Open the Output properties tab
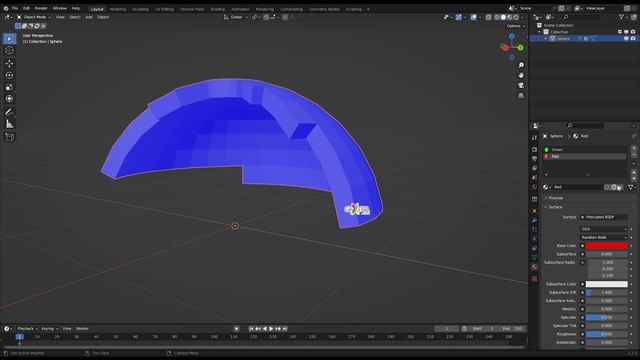Image resolution: width=640 pixels, height=360 pixels. [x=534, y=159]
